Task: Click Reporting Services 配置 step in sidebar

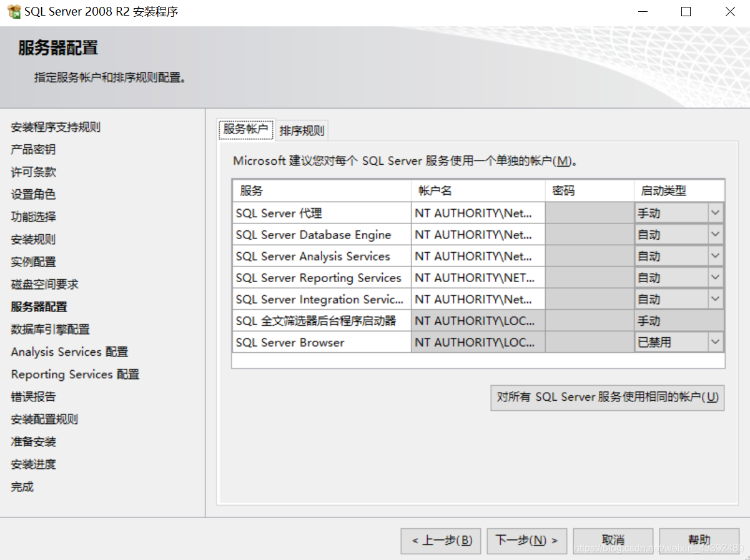Action: (x=75, y=375)
